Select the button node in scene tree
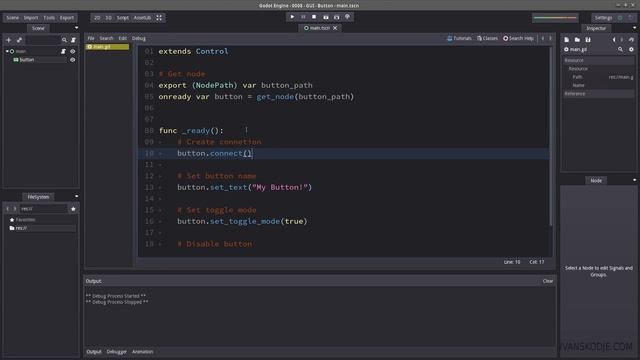The image size is (640, 360). pyautogui.click(x=27, y=60)
